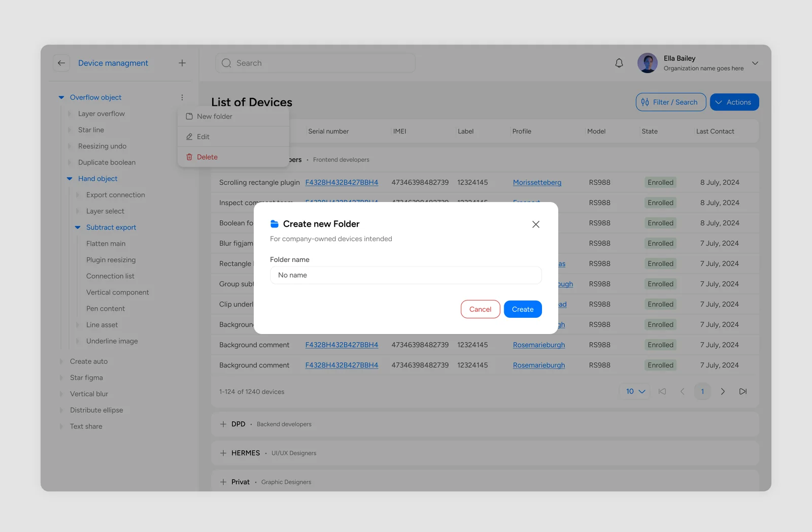
Task: Choose Edit from the context menu
Action: pos(233,137)
